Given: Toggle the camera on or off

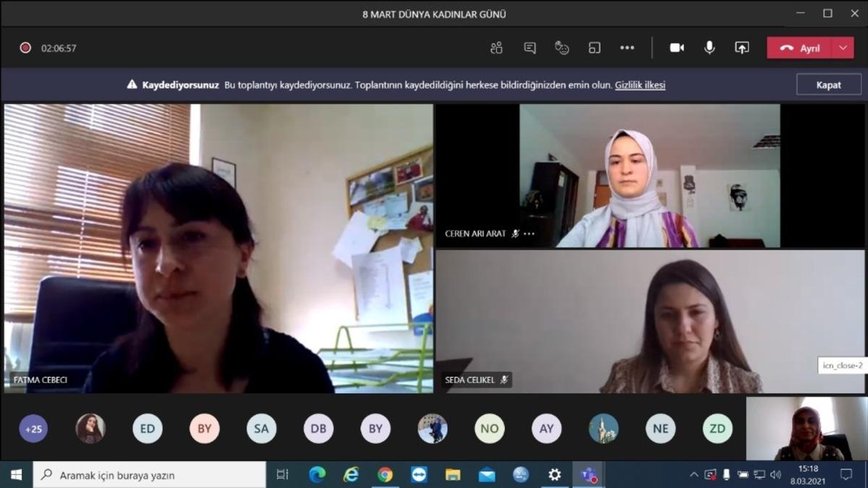Looking at the screenshot, I should coord(677,48).
